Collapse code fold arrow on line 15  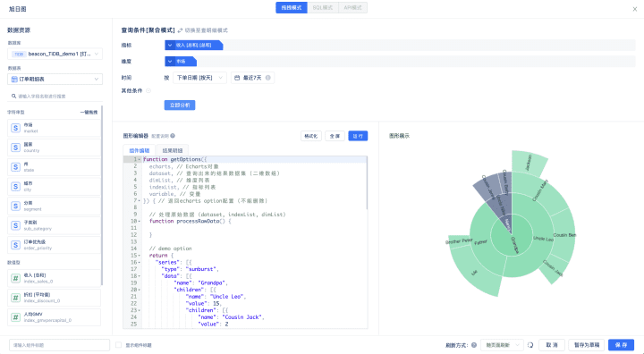coord(140,256)
